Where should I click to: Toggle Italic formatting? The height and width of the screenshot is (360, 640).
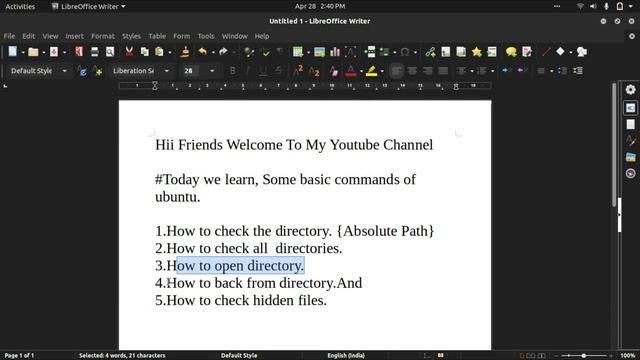[248, 71]
